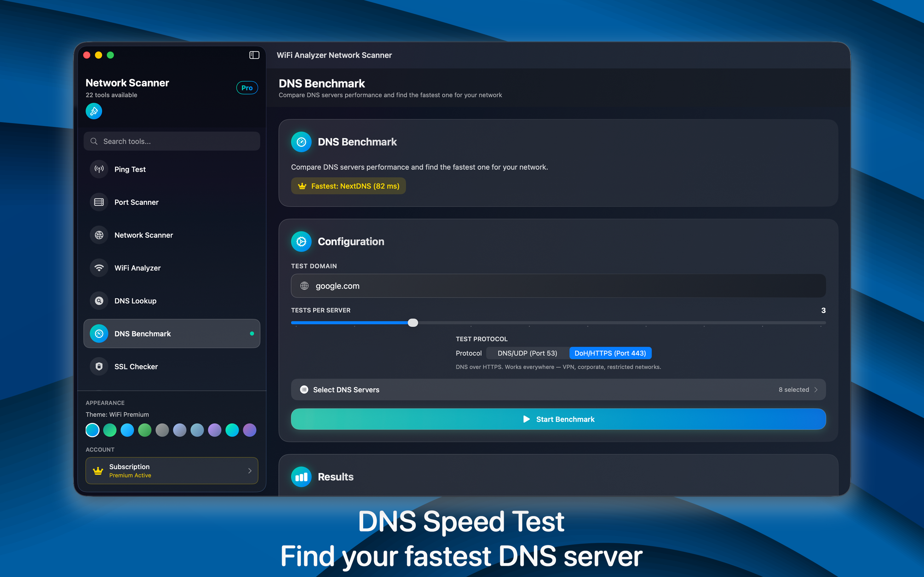This screenshot has height=577, width=924.
Task: Select the Ping Test tool
Action: click(x=130, y=169)
